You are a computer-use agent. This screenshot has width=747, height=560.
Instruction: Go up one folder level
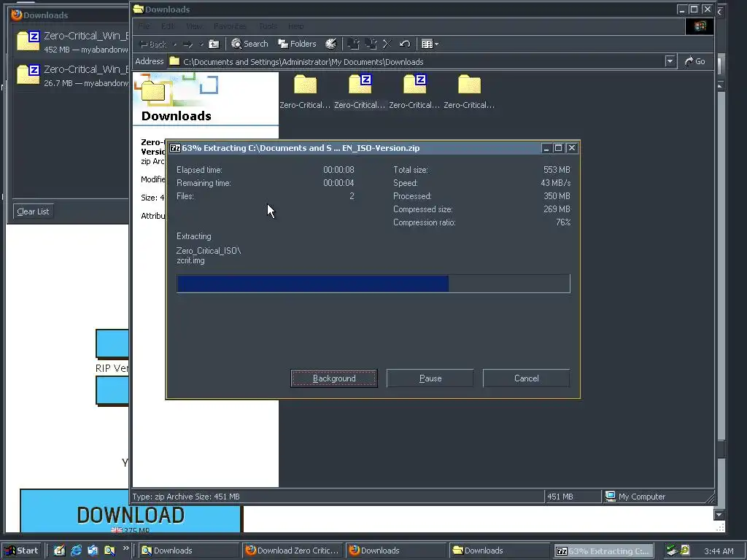(x=214, y=44)
